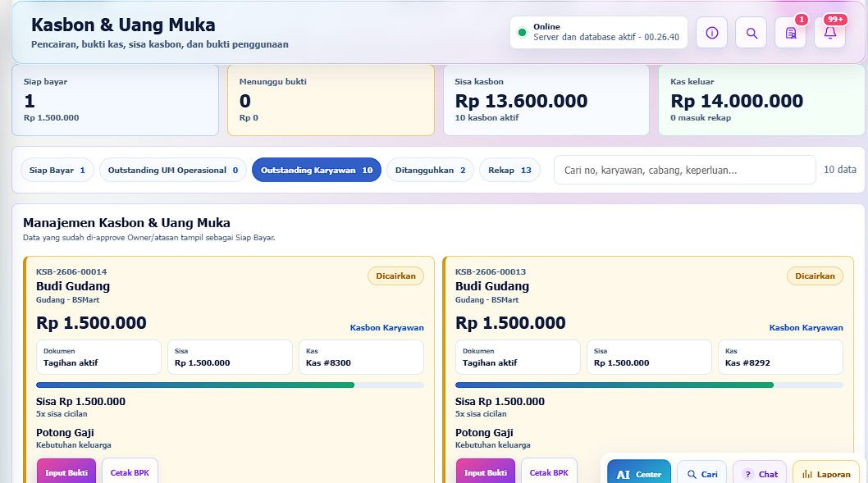The height and width of the screenshot is (483, 868).
Task: Open the info icon in header
Action: coord(711,33)
